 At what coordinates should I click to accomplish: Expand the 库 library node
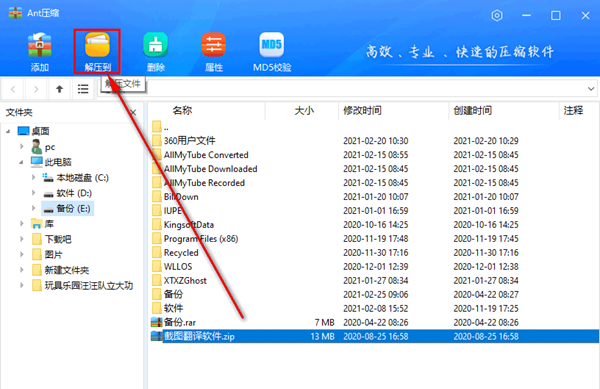22,224
